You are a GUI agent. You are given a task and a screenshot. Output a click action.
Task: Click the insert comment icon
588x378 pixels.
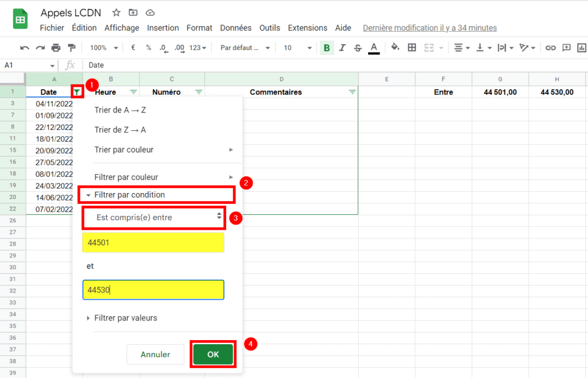point(566,48)
